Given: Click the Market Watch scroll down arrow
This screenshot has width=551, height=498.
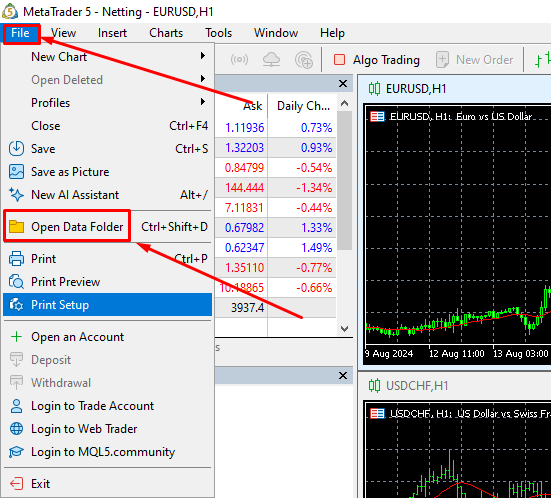Looking at the screenshot, I should pyautogui.click(x=345, y=329).
